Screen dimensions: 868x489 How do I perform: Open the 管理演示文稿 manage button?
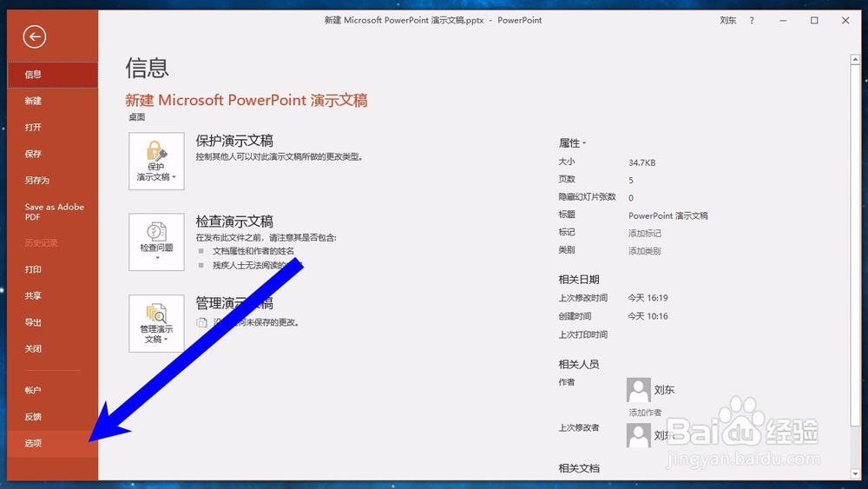156,323
